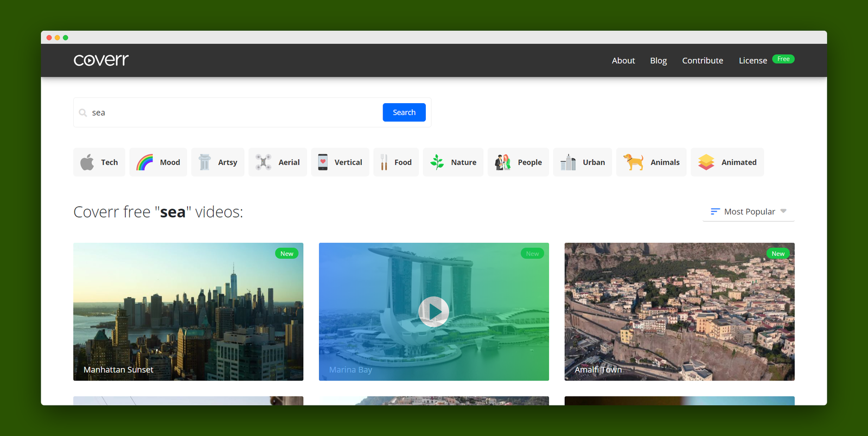Open the Aerial drone category
Screen dimensions: 868x436
point(278,162)
